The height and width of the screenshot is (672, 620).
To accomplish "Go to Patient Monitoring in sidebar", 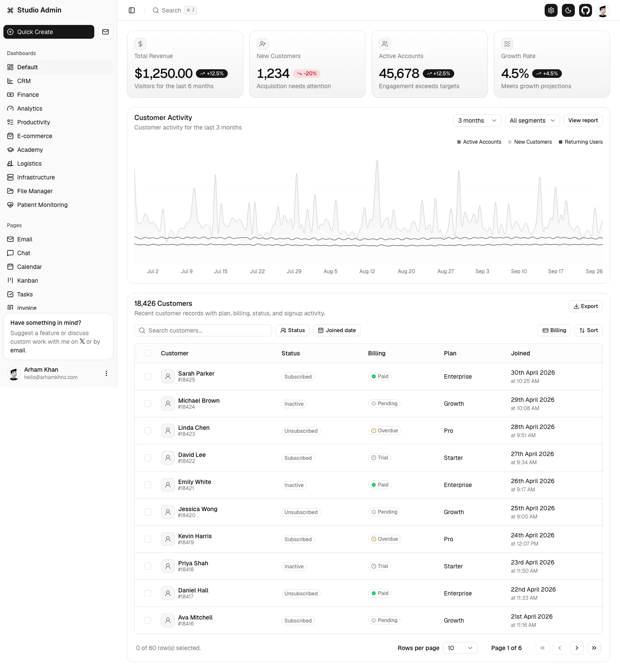I will pos(58,205).
